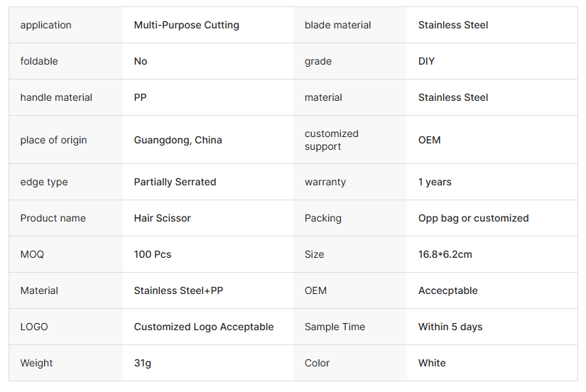Click 'Guangdong, China' place of origin value
Viewport: 586px width, 392px height.
(x=178, y=140)
